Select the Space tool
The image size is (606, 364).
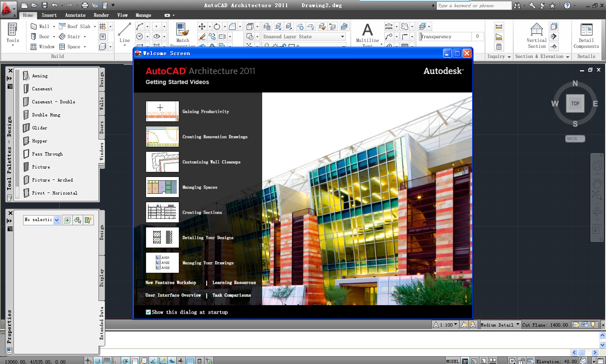pos(70,47)
